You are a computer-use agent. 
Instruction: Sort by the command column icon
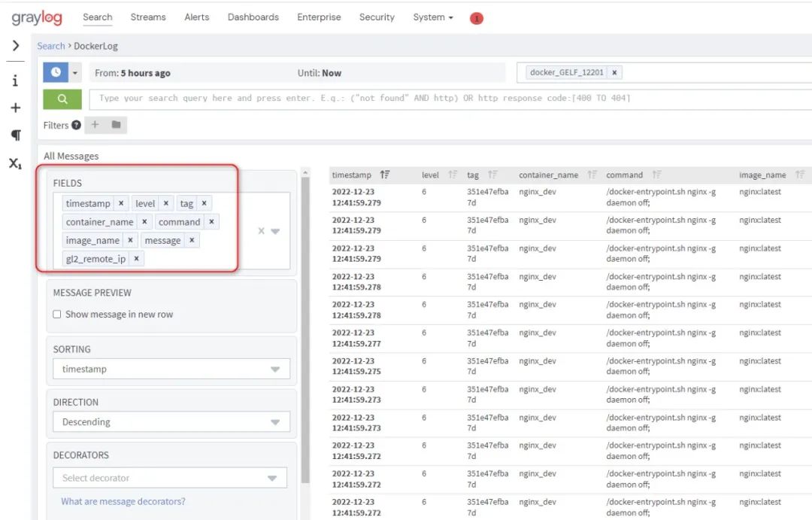pyautogui.click(x=656, y=175)
